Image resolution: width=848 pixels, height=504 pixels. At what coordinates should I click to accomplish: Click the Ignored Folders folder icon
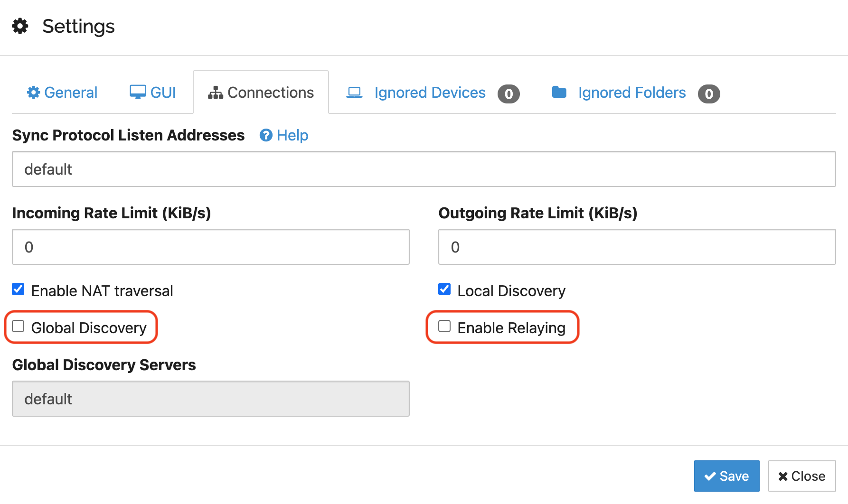tap(559, 92)
